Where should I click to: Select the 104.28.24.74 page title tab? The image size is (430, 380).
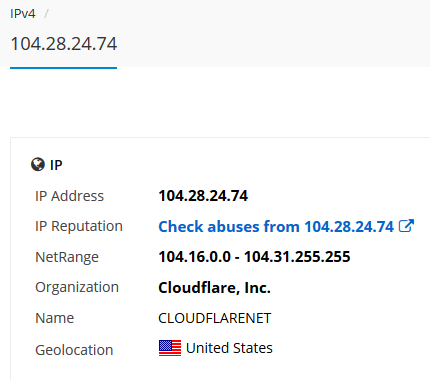pyautogui.click(x=64, y=44)
